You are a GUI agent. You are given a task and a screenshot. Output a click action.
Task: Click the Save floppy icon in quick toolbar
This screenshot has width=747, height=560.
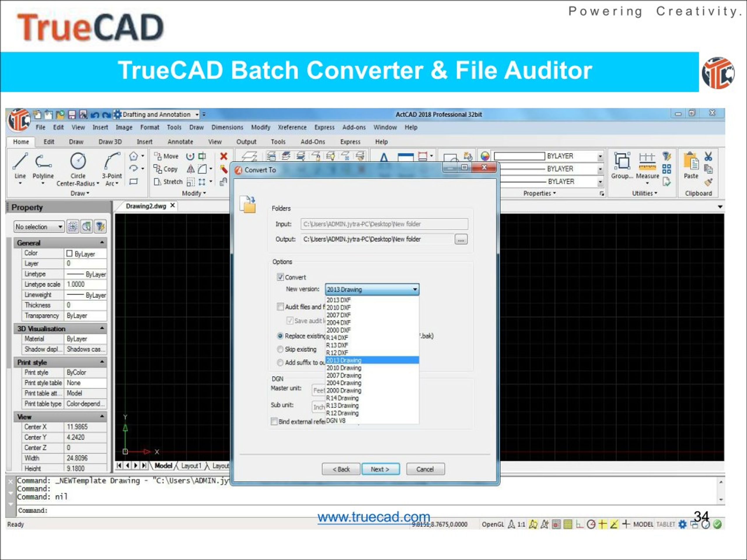point(71,114)
